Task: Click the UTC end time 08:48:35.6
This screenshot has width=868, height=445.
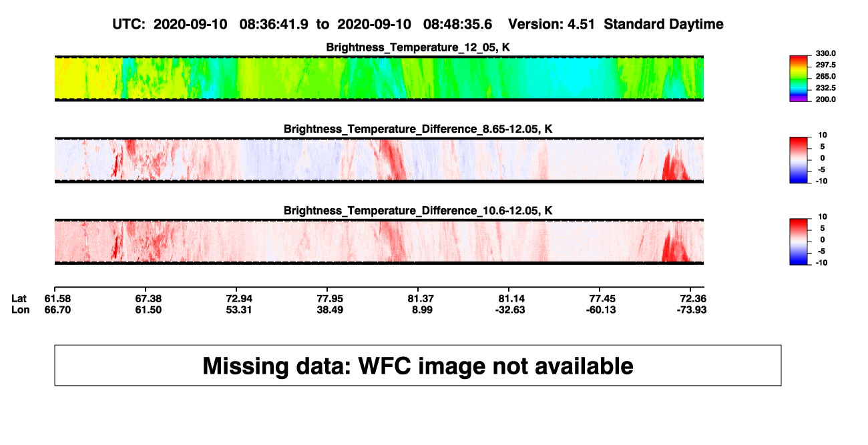Action: [458, 24]
